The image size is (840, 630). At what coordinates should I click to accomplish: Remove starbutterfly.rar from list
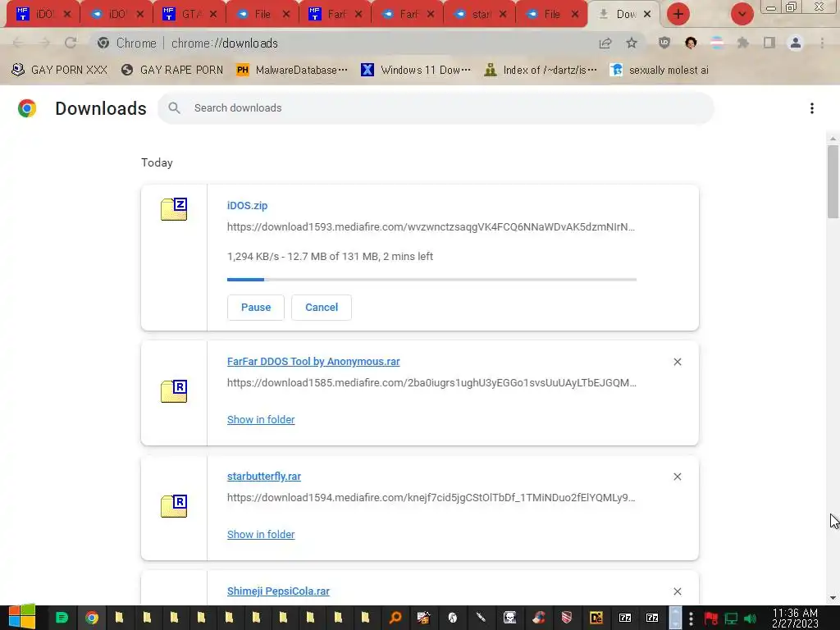click(x=677, y=477)
